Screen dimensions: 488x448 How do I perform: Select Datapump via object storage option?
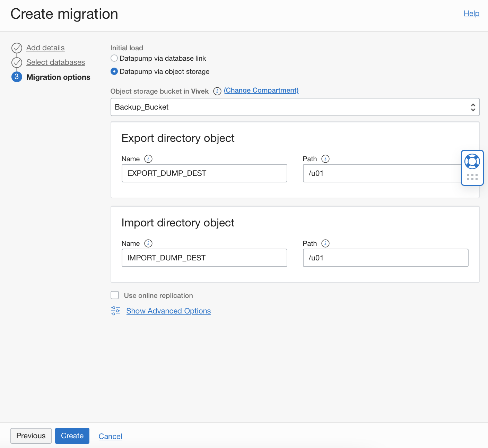point(114,71)
